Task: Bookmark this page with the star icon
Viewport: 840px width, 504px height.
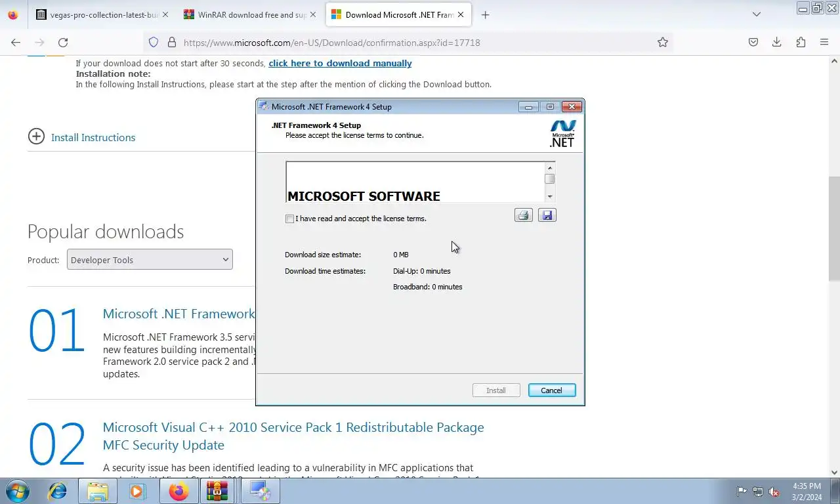Action: click(x=663, y=42)
